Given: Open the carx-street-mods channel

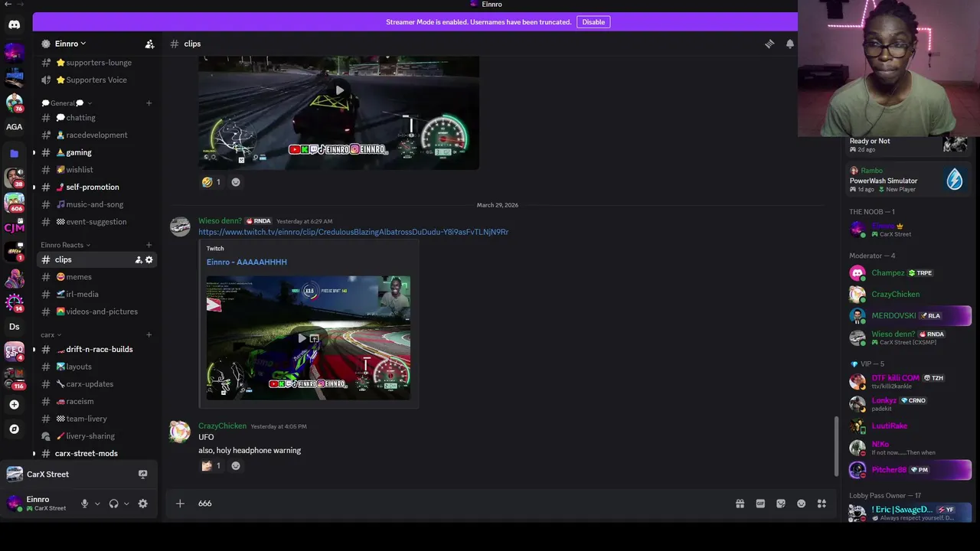Looking at the screenshot, I should (x=96, y=453).
